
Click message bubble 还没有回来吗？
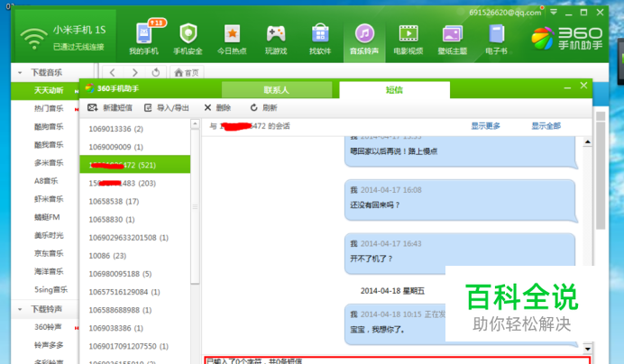(461, 200)
